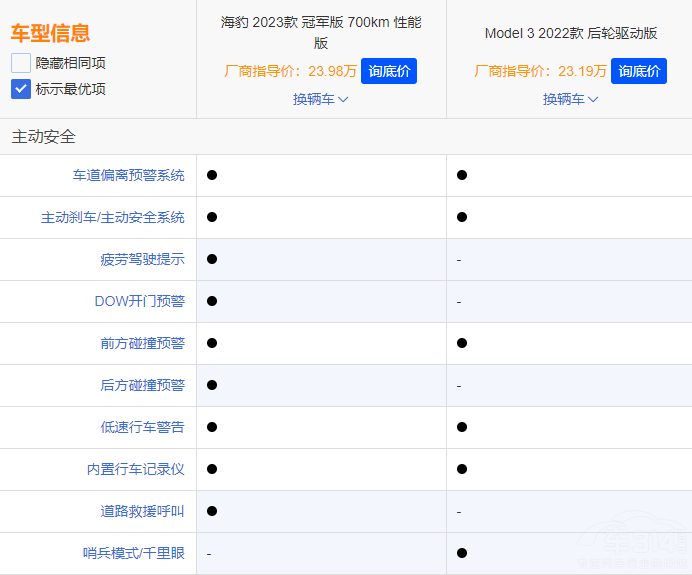Open 海豹 2023款 冠军版 700km model title
Screen dimensions: 692x575
[320, 32]
